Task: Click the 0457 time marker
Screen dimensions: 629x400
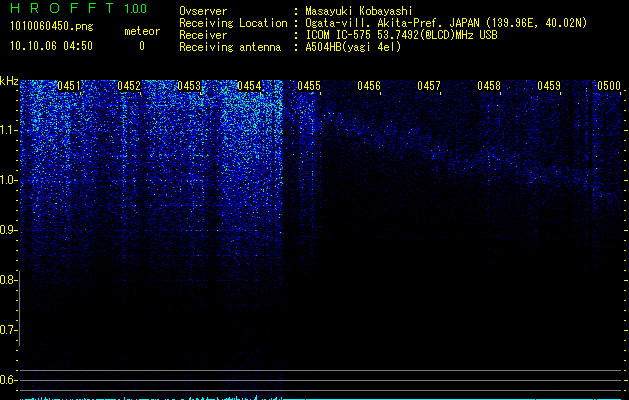Action: point(429,86)
